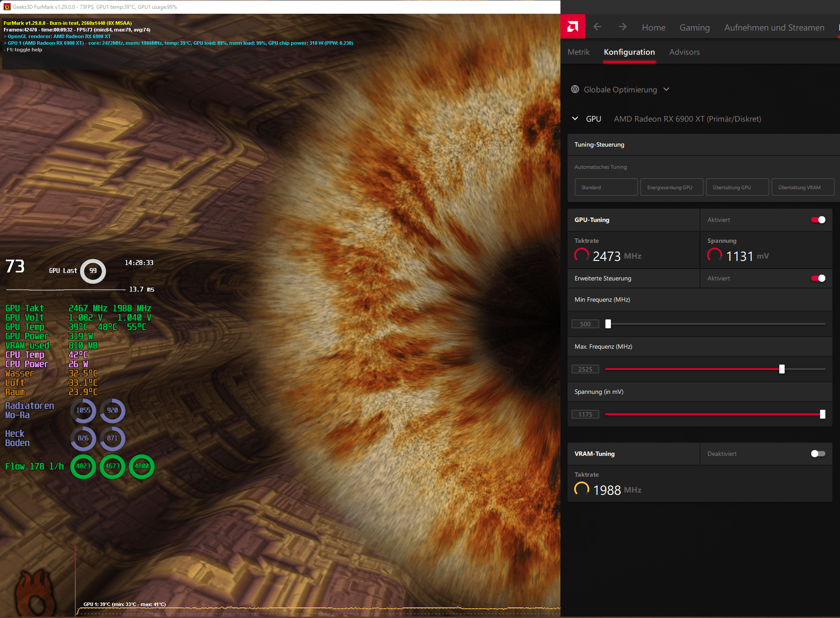Click the 871 fan gauge
The image size is (840, 618).
click(113, 439)
